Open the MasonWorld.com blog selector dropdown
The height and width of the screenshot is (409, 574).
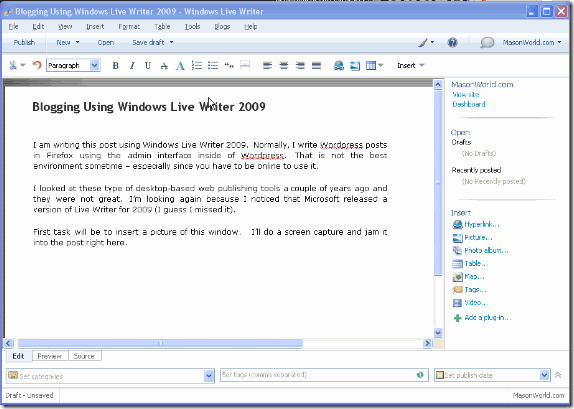[x=532, y=42]
